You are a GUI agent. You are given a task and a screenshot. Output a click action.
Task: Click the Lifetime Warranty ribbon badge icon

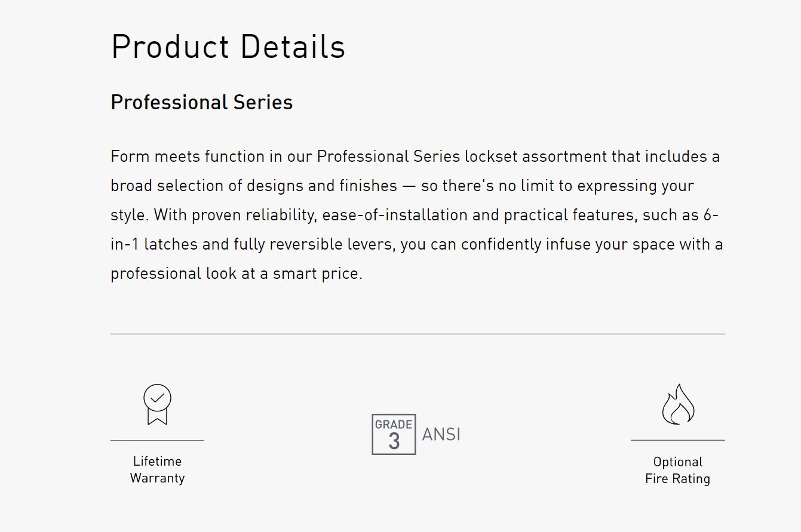[x=157, y=404]
